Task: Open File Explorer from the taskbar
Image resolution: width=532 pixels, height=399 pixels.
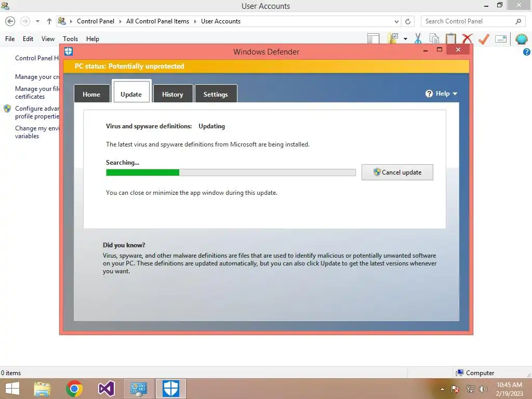Action: pyautogui.click(x=42, y=389)
